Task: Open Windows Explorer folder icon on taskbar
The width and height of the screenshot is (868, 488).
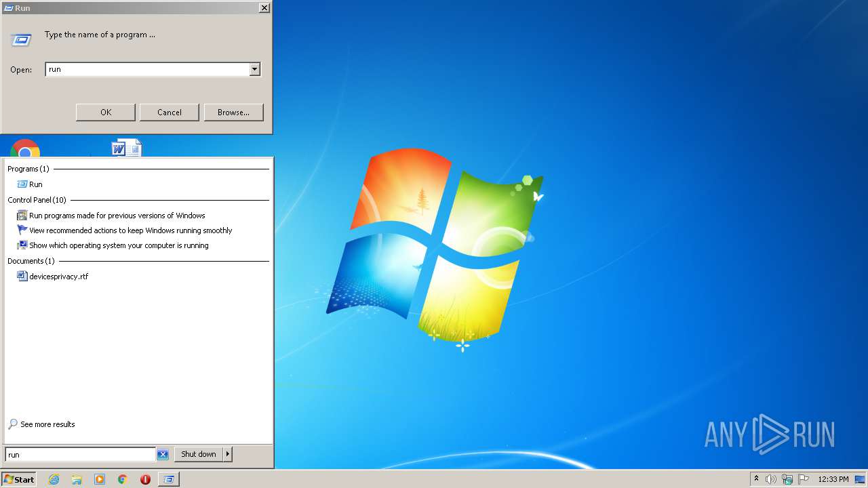Action: (77, 479)
